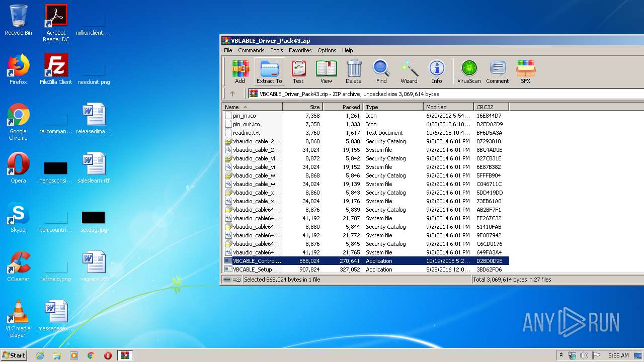This screenshot has width=644, height=362.
Task: Launch VLC media player shortcut
Action: (18, 319)
